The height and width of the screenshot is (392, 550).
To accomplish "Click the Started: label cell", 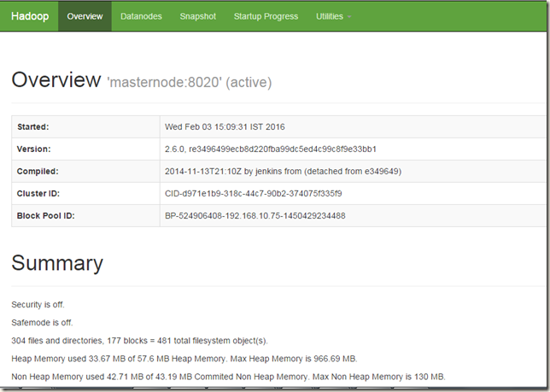I will [85, 127].
